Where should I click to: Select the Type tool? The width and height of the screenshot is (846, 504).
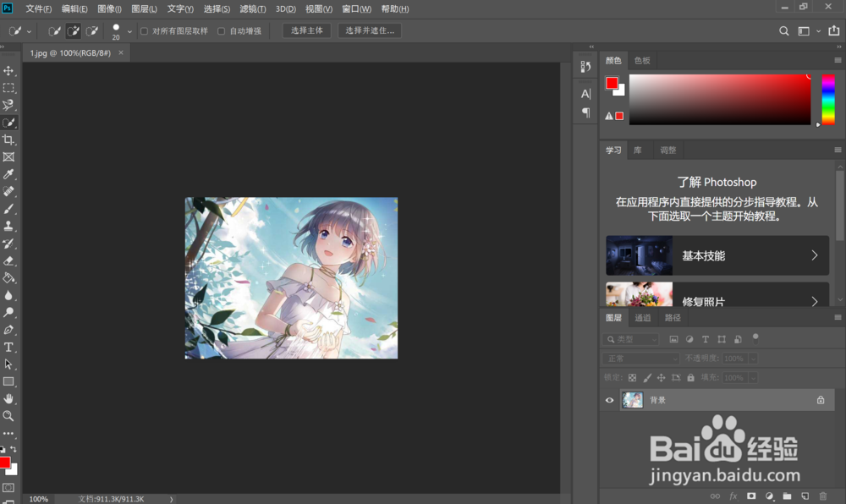point(8,348)
